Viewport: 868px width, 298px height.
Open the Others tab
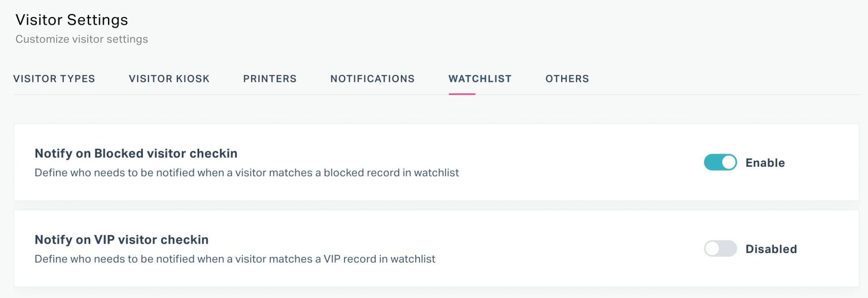tap(567, 79)
